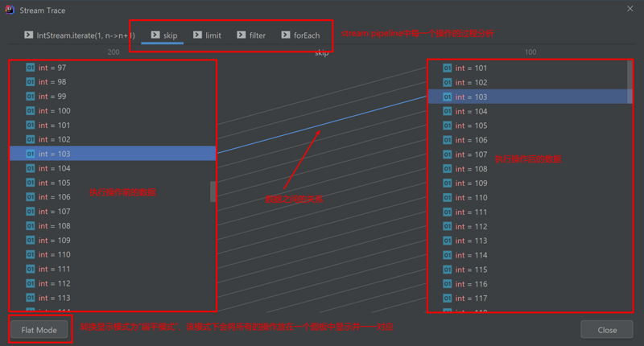The width and height of the screenshot is (644, 346).
Task: Click icon of left row int = 98
Action: [31, 82]
